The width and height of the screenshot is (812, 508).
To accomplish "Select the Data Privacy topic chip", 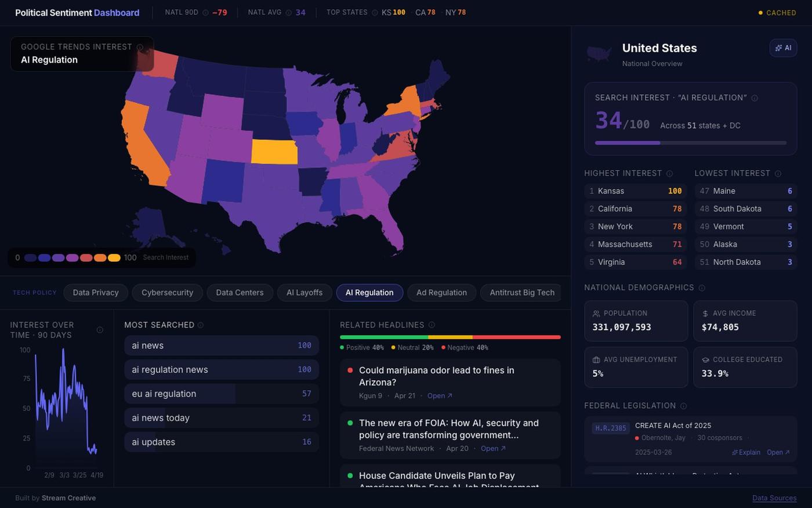I will click(96, 293).
